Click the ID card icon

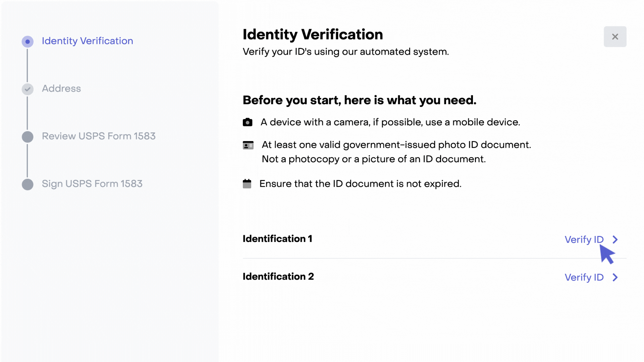tap(248, 145)
